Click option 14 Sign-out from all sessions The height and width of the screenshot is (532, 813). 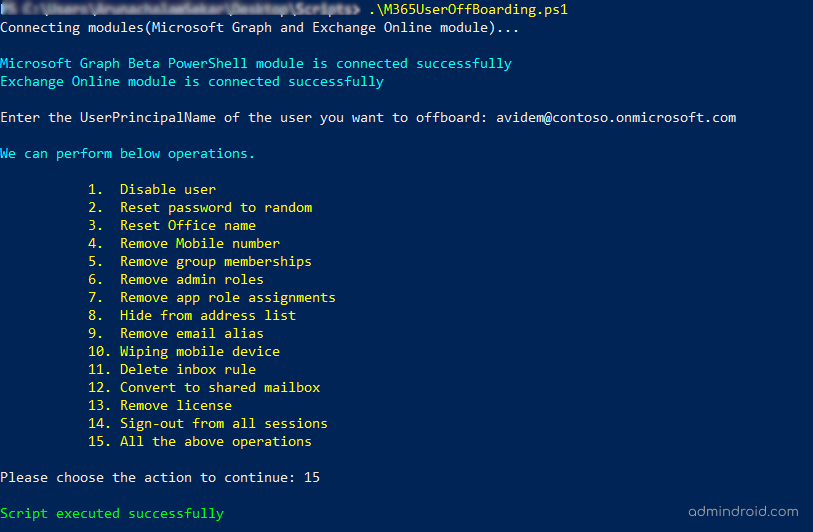223,423
